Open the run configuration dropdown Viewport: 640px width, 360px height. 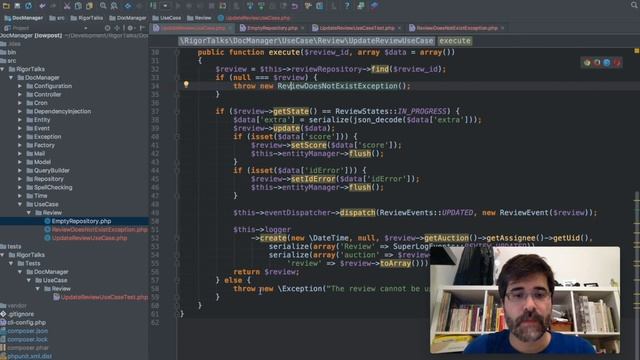pyautogui.click(x=165, y=6)
